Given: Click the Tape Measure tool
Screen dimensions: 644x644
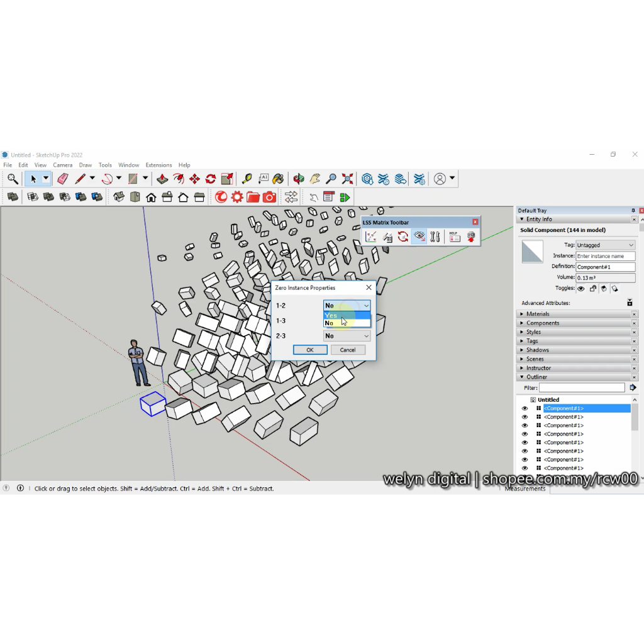Looking at the screenshot, I should click(247, 179).
